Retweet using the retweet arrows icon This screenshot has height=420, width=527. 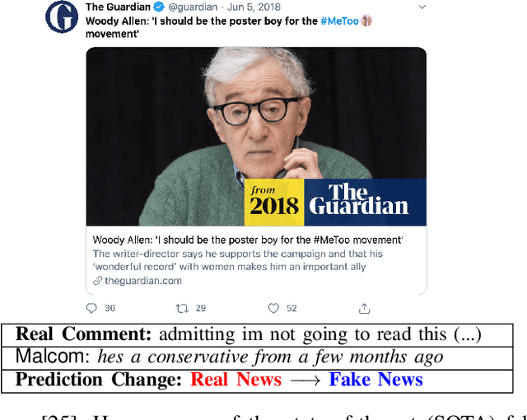pos(182,308)
